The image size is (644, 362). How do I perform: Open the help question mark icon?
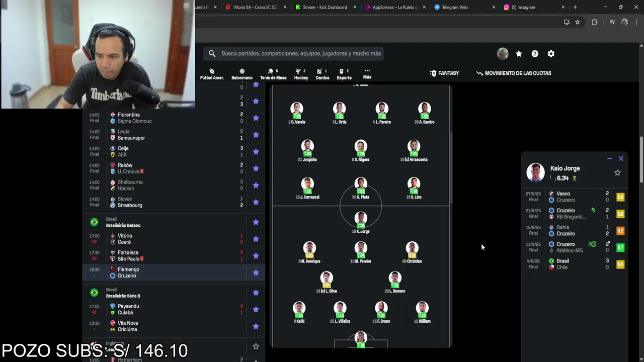535,54
